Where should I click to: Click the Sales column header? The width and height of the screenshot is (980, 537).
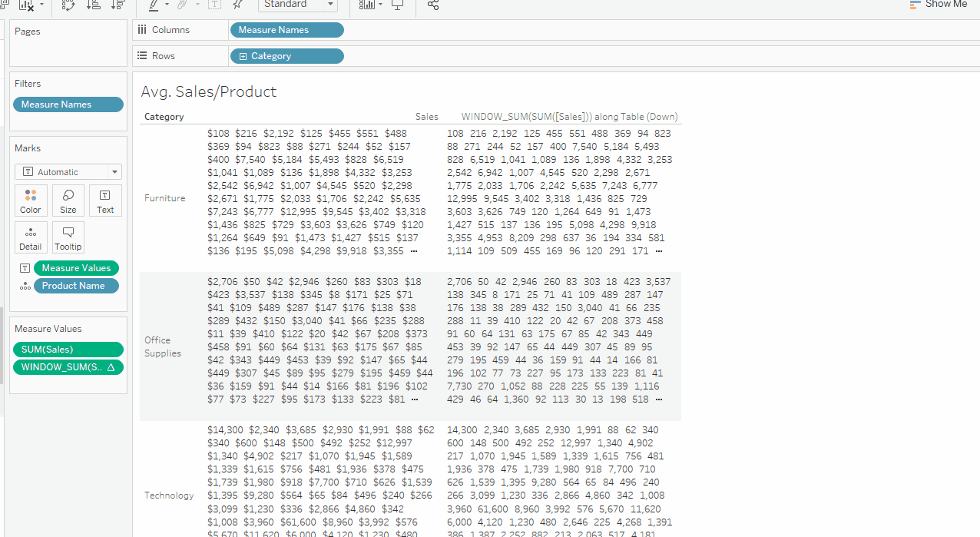click(x=427, y=117)
